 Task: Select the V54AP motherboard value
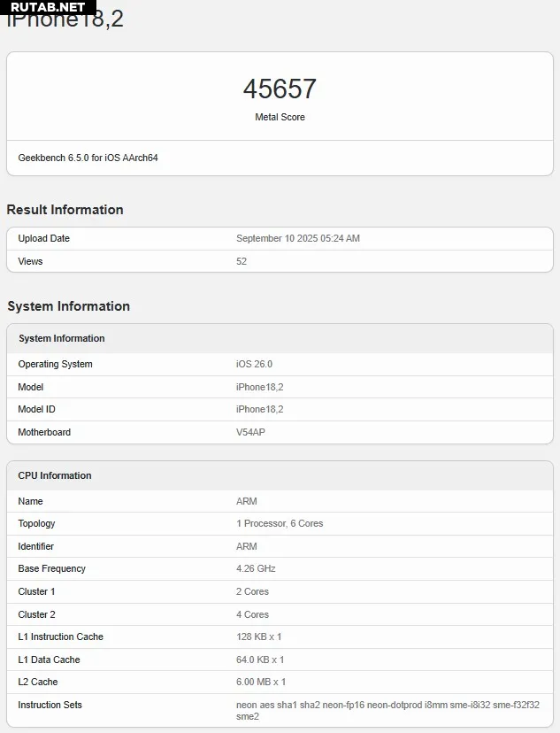click(x=251, y=432)
